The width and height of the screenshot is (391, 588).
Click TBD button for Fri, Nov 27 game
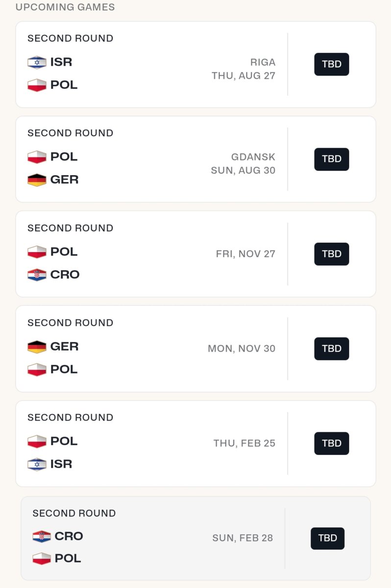click(x=331, y=254)
